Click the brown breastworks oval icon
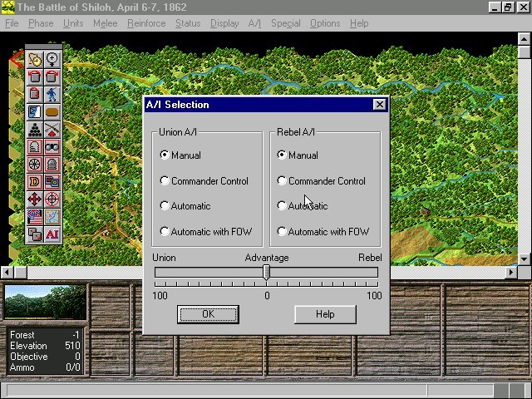The image size is (532, 399). tap(52, 112)
